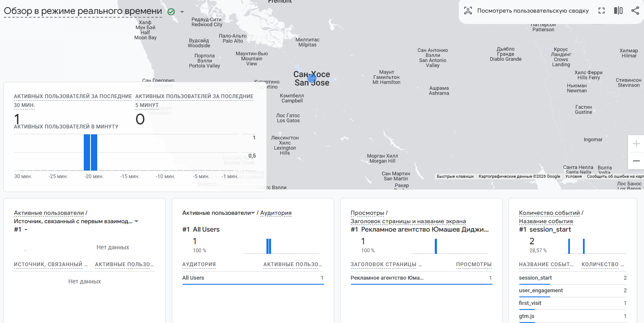Click the green verification status checkmark icon

pyautogui.click(x=171, y=12)
